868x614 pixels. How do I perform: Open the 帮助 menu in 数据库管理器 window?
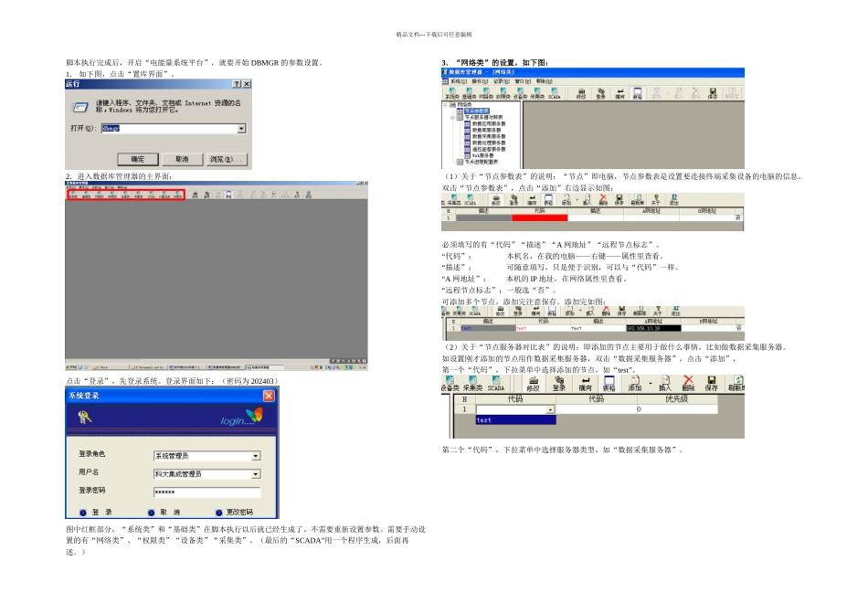tap(545, 81)
